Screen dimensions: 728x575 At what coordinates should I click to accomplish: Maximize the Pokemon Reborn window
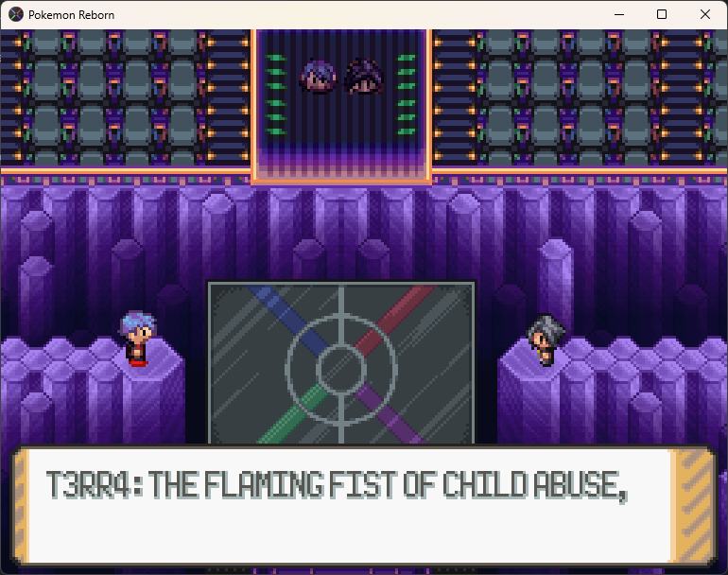tap(662, 14)
